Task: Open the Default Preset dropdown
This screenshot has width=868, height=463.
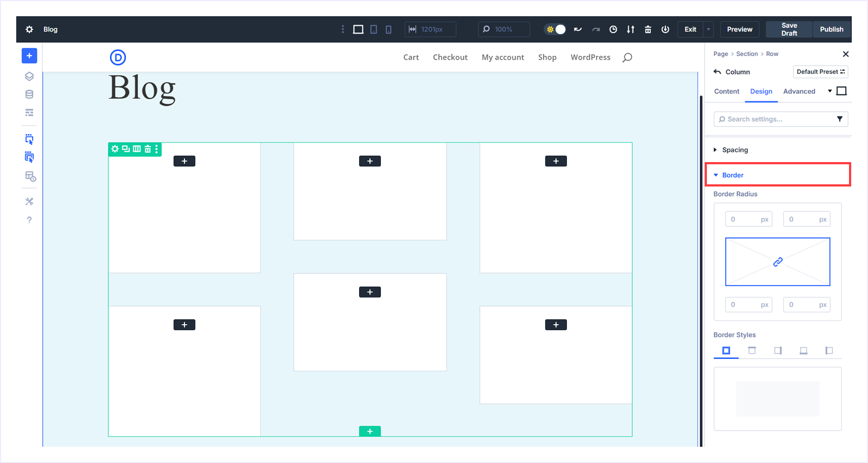Action: [820, 72]
